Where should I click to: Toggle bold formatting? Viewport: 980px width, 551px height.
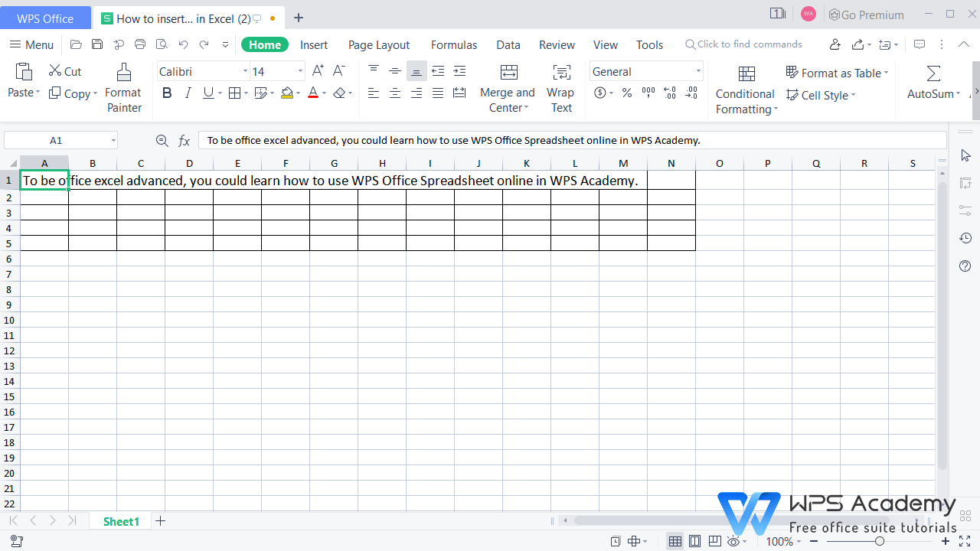tap(167, 93)
